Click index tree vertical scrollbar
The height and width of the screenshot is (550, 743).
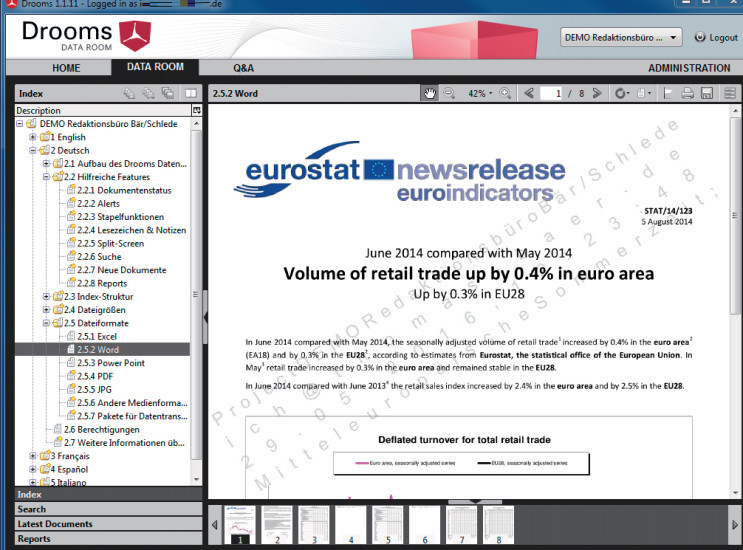[196, 294]
